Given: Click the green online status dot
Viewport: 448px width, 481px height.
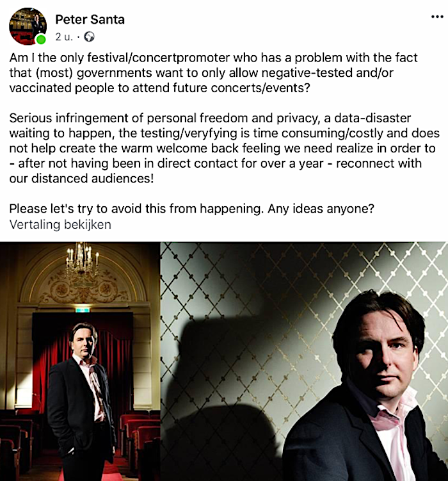Looking at the screenshot, I should [x=41, y=39].
